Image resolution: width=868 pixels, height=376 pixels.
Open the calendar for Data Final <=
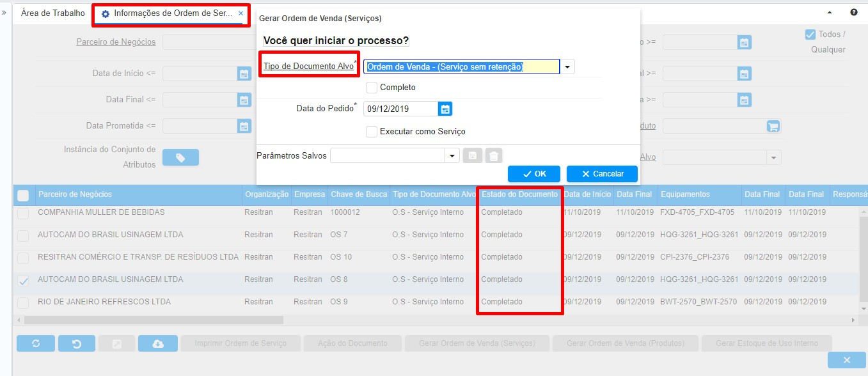click(x=244, y=100)
